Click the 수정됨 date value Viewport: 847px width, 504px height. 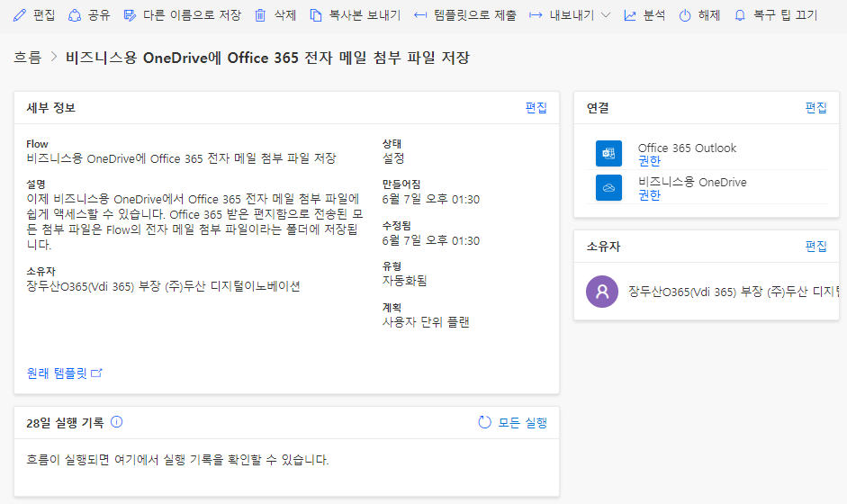[x=431, y=241]
